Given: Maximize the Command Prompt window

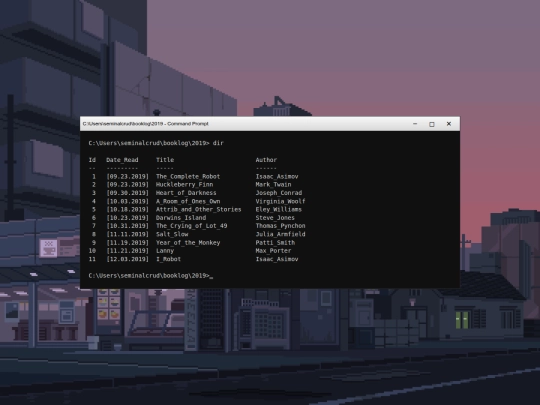Looking at the screenshot, I should [432, 124].
